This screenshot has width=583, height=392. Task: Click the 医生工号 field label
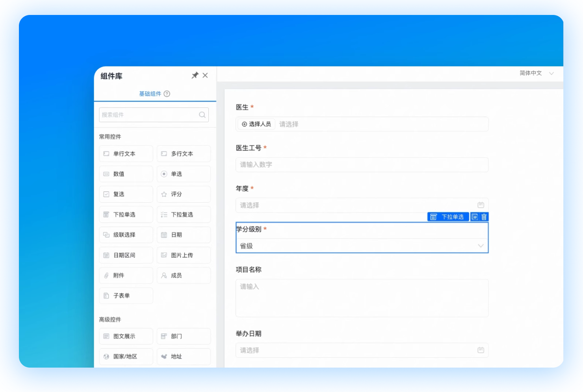click(249, 148)
